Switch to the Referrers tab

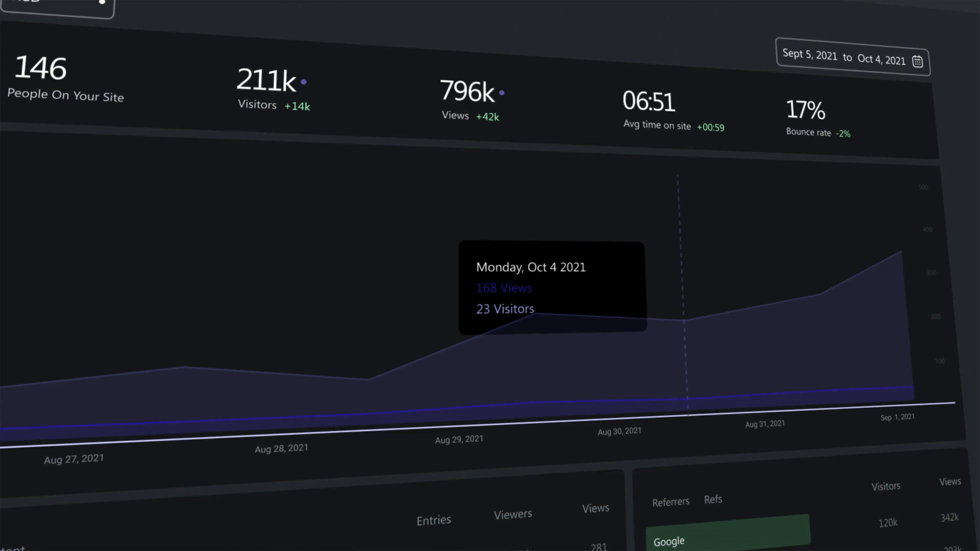671,502
